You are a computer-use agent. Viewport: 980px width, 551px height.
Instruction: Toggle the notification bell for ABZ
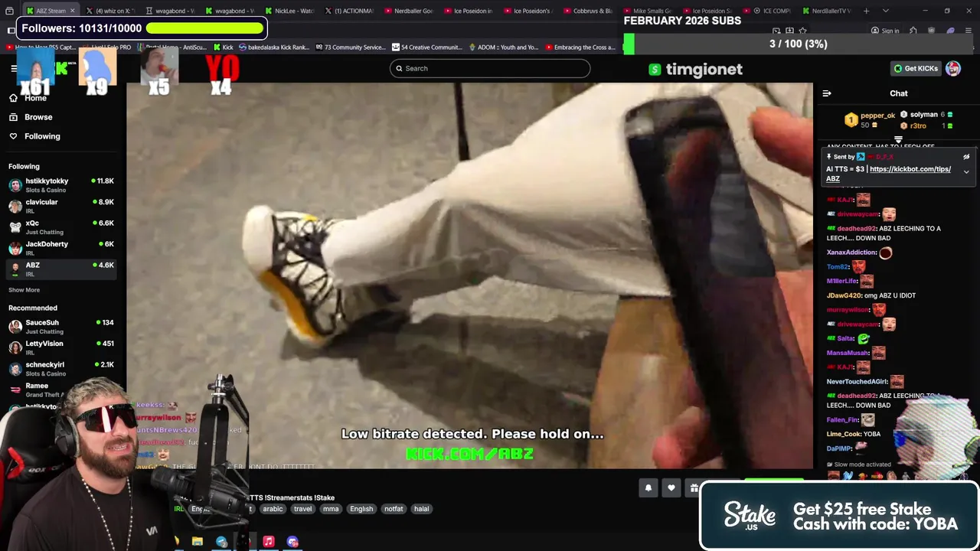pos(648,488)
